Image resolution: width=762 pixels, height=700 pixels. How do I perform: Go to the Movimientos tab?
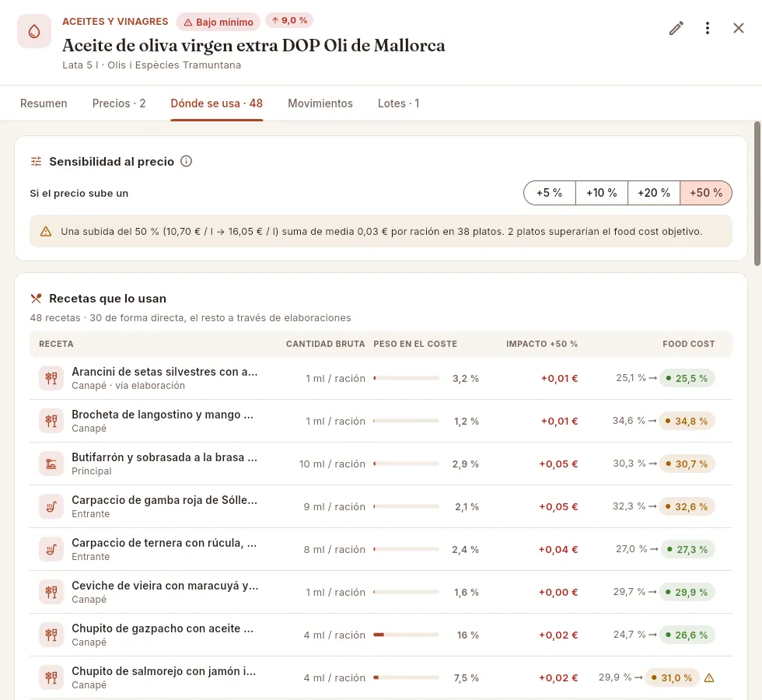click(x=320, y=103)
